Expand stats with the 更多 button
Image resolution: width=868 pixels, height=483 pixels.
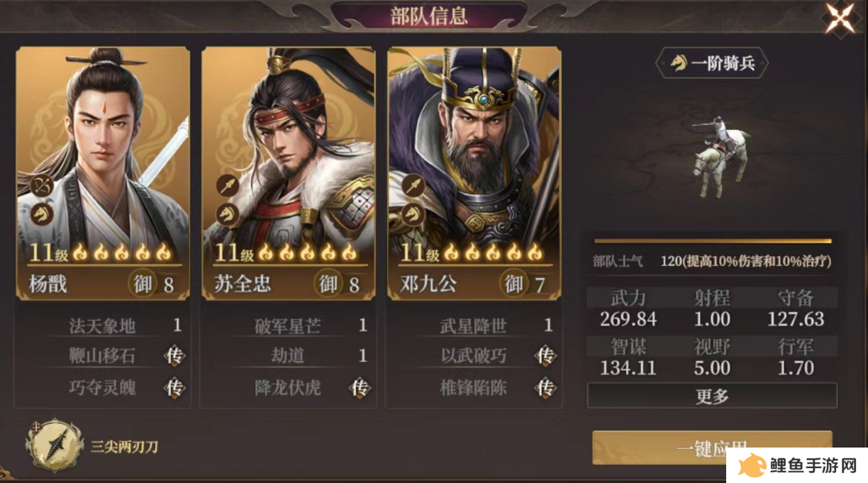tap(712, 396)
